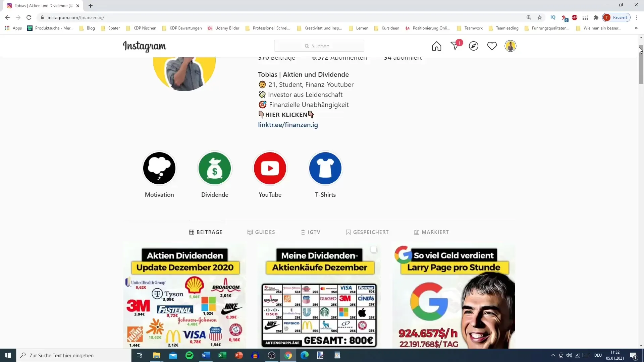Open Excel from taskbar
This screenshot has width=644, height=362.
[222, 355]
